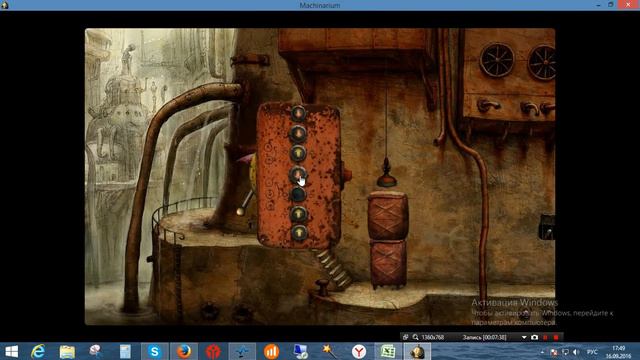Launch Internet Explorer from the taskbar

pyautogui.click(x=39, y=351)
